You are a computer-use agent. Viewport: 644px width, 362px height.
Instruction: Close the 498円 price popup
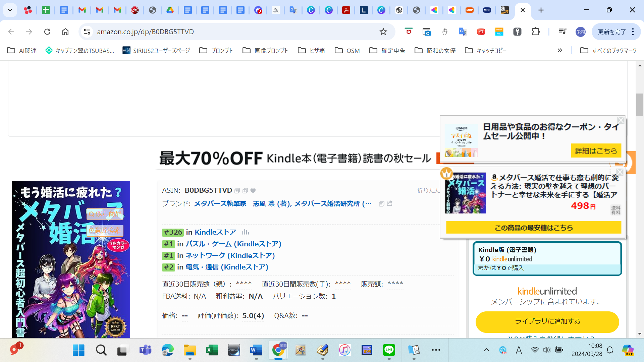click(620, 172)
